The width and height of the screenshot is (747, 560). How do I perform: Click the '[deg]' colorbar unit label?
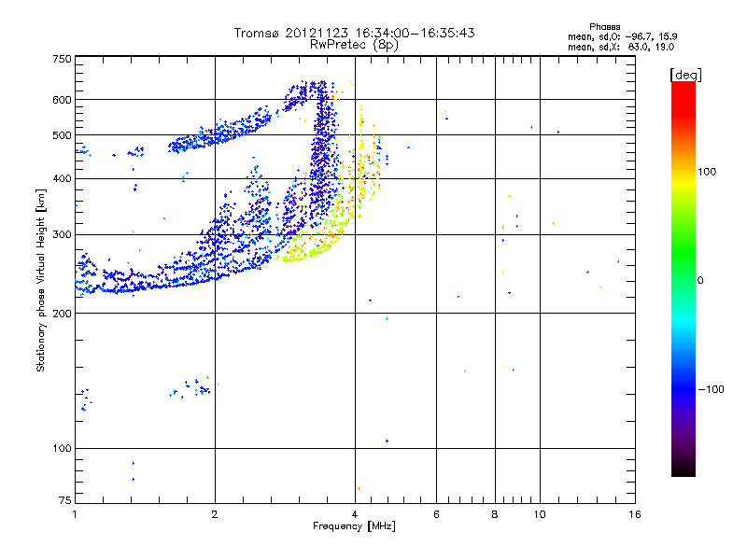click(x=685, y=75)
